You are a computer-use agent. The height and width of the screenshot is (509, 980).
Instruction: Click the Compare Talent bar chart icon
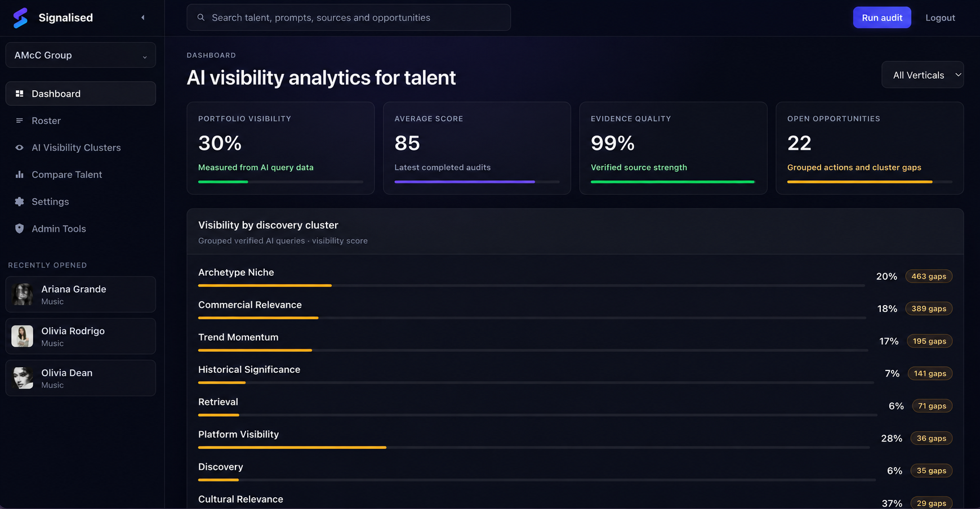click(19, 175)
